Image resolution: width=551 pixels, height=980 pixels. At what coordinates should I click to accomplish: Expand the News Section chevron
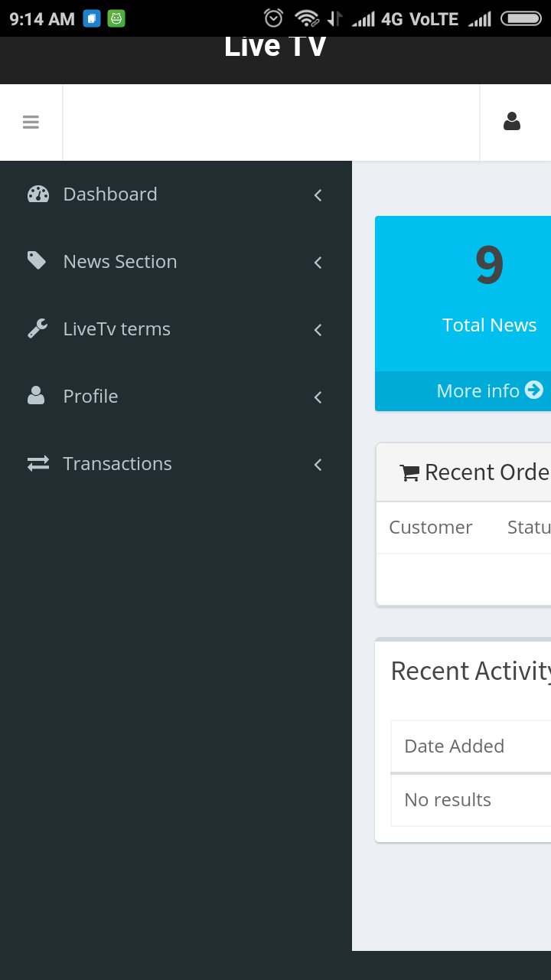coord(318,263)
